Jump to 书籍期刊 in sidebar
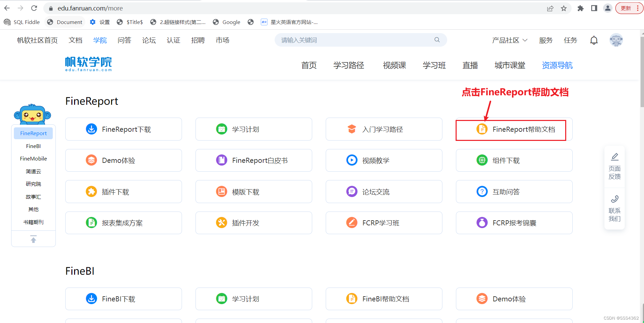Screen dimensions: 644x323 point(33,222)
